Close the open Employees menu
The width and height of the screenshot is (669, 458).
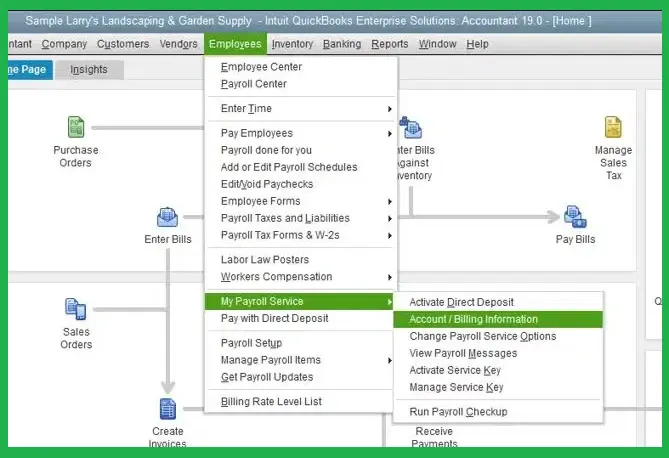tap(235, 44)
